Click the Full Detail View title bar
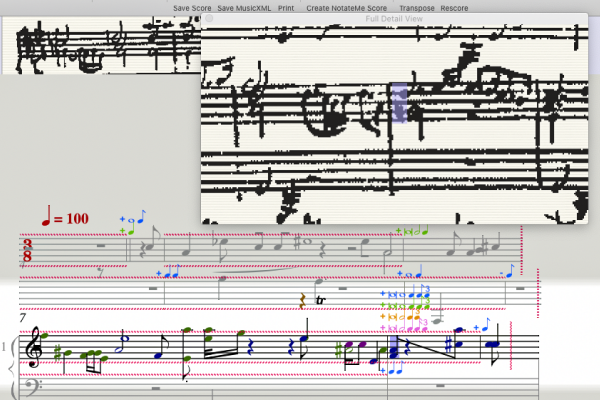The image size is (600, 400). (x=394, y=18)
